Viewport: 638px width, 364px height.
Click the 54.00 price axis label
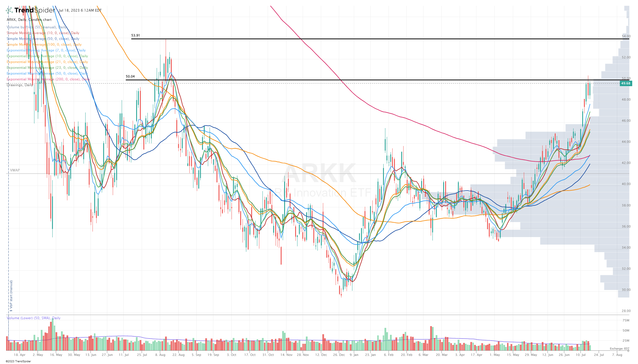click(626, 36)
